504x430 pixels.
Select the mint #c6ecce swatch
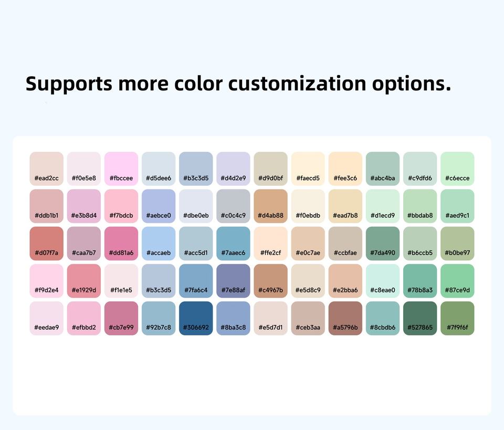point(457,169)
